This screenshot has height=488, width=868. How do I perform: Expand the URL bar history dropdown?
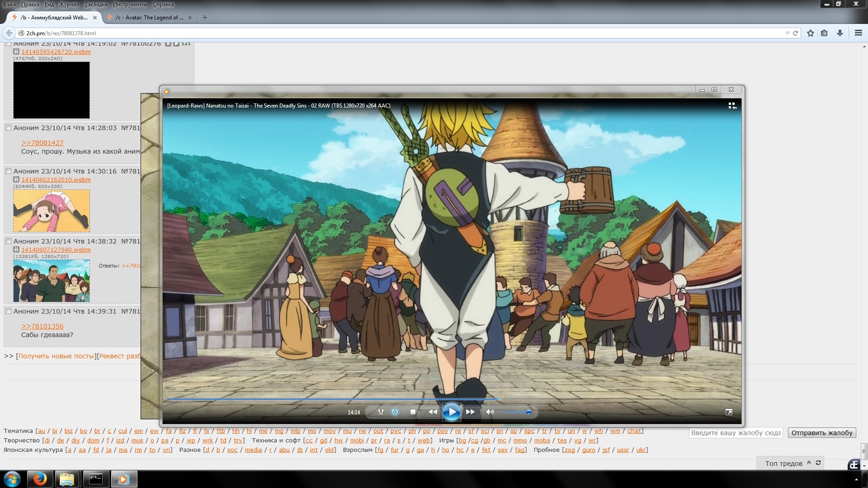788,33
